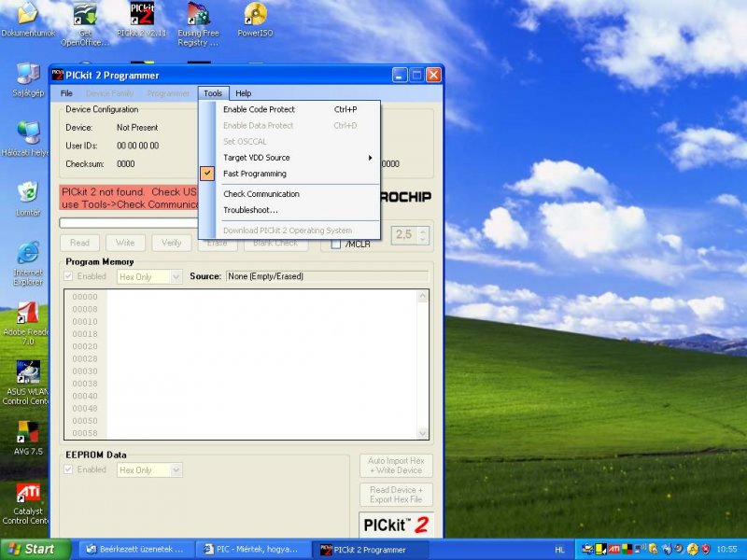Viewport: 747px width, 560px height.
Task: Click memory address row 00020
Action: (x=85, y=346)
